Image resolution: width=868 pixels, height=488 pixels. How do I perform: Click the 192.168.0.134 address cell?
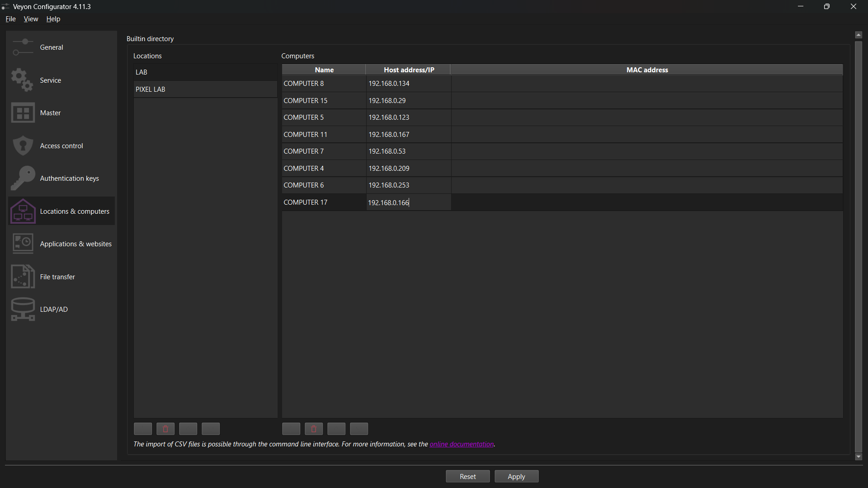pos(409,84)
